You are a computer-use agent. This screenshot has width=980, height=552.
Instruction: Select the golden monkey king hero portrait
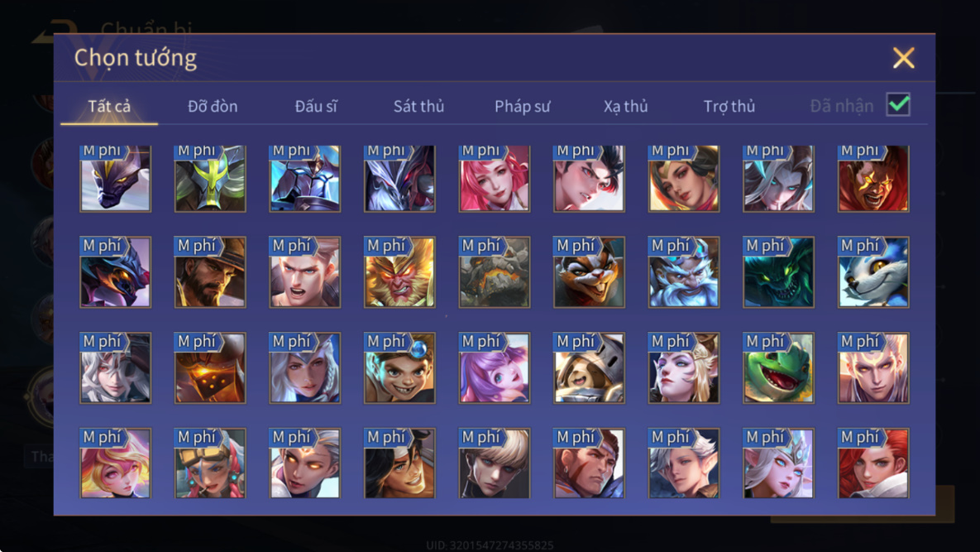point(399,272)
